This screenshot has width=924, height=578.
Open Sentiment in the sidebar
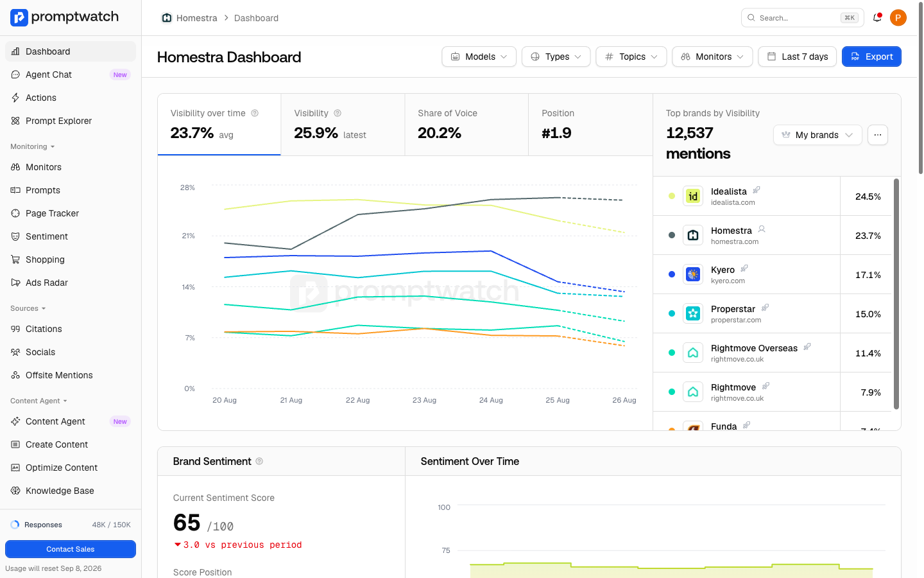click(71, 236)
